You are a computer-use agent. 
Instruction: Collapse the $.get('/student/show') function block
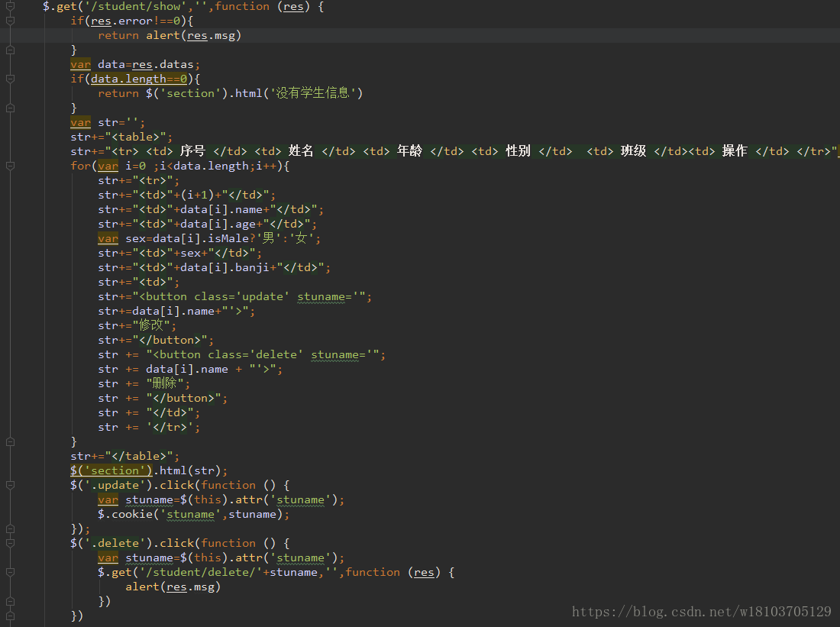pos(9,6)
